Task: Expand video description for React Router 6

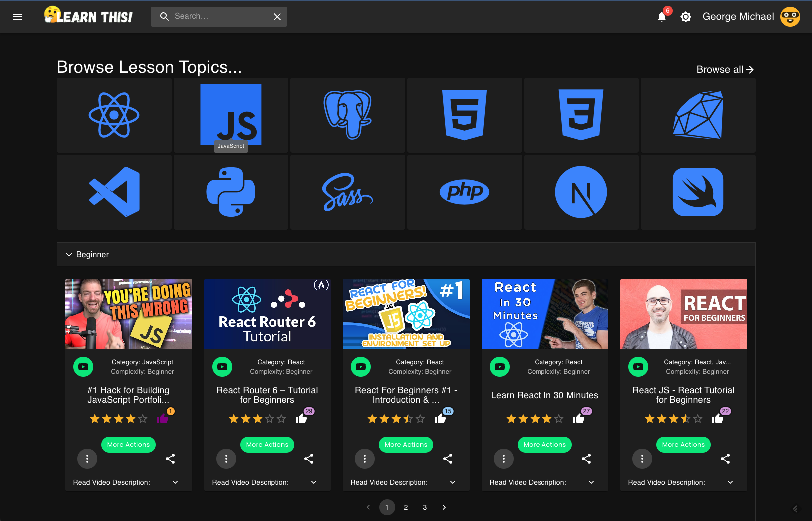Action: [268, 482]
